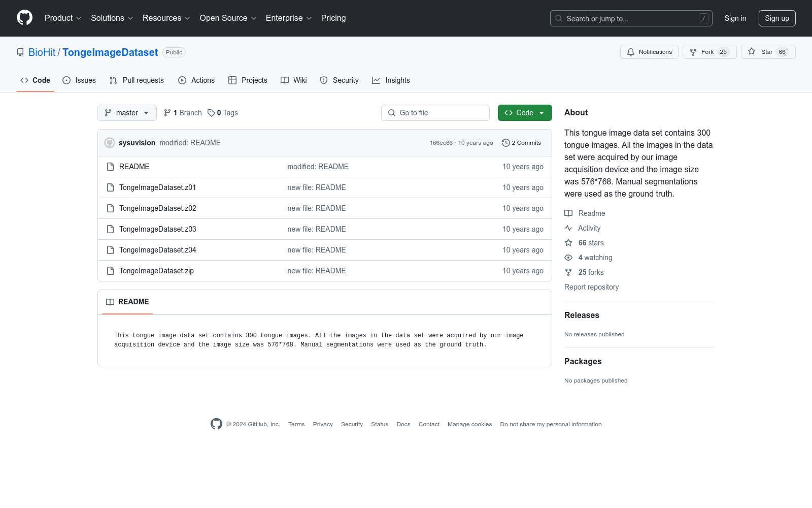This screenshot has height=508, width=812.
Task: Click the Releases heading link
Action: (x=582, y=315)
